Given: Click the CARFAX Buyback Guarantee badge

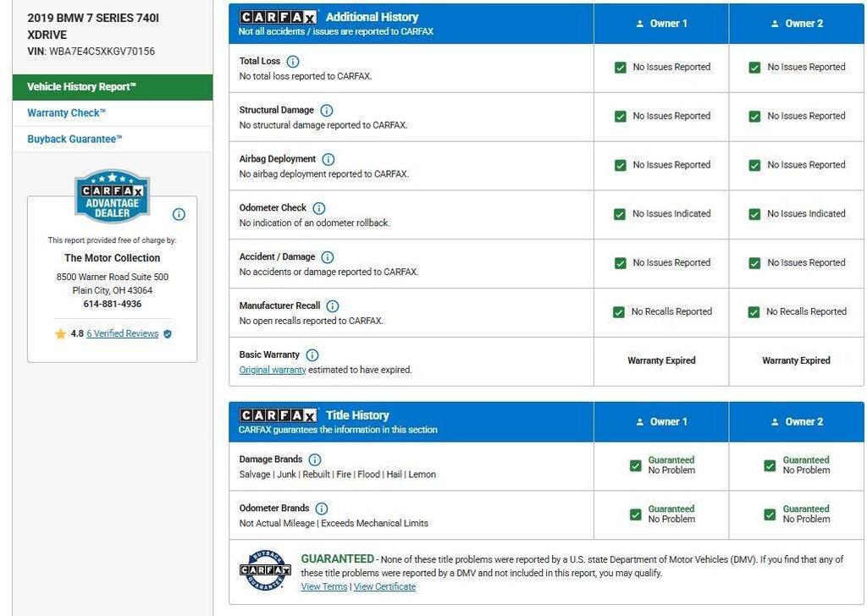Looking at the screenshot, I should tap(265, 570).
